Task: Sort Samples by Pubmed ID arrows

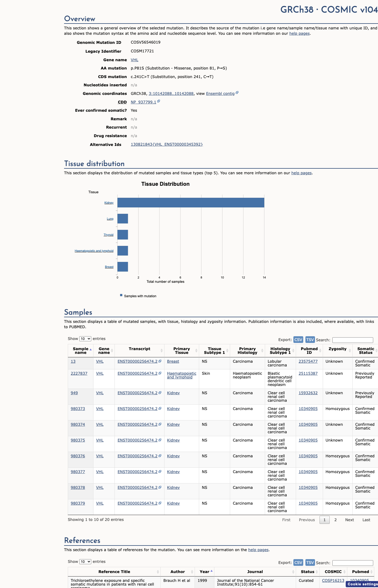Action: [320, 351]
